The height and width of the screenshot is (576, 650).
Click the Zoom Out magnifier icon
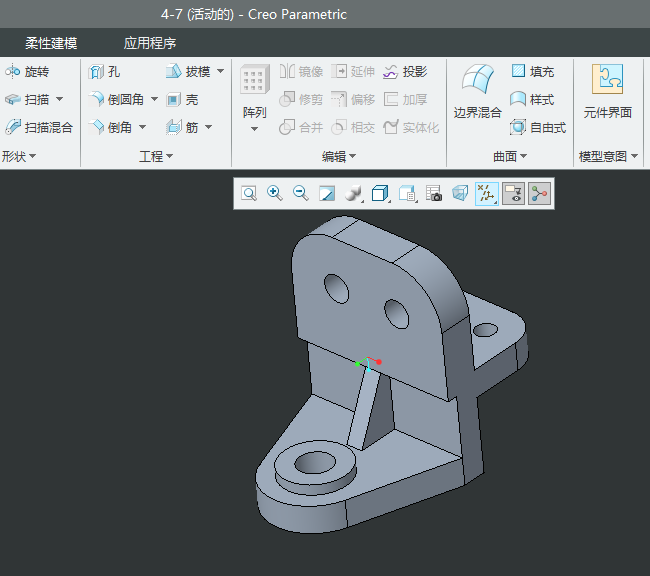coord(300,194)
